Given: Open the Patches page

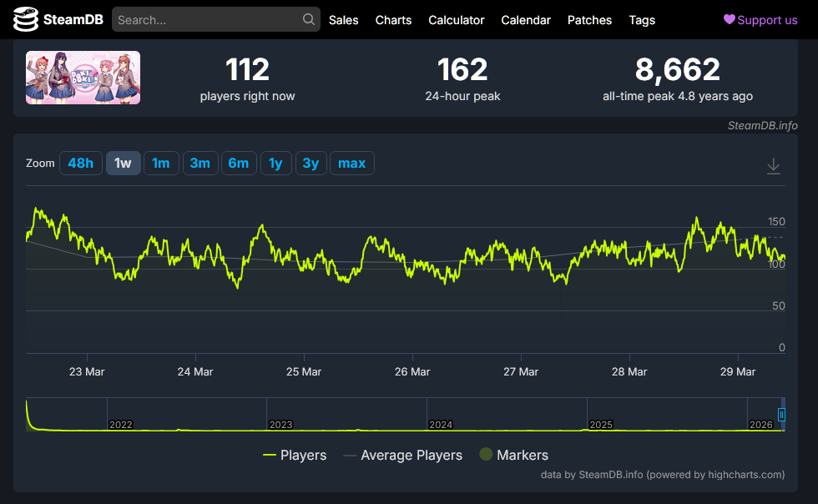Looking at the screenshot, I should [x=589, y=20].
